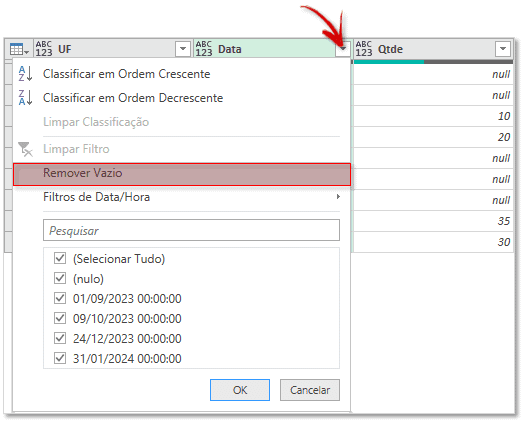Select Remover Vazio menu option
The width and height of the screenshot is (524, 423).
click(x=182, y=174)
